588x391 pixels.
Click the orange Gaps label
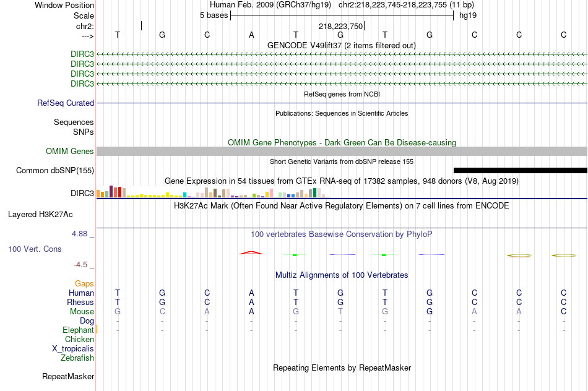coord(84,284)
